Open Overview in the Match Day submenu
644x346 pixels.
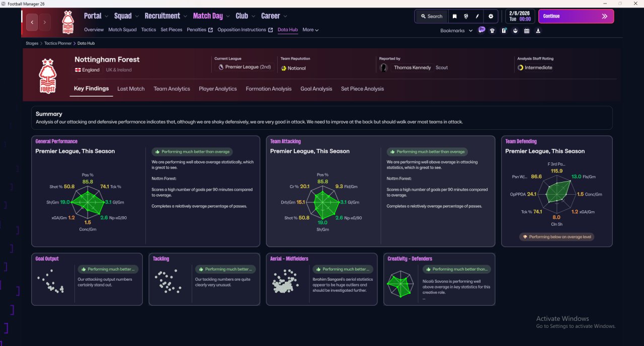(94, 30)
